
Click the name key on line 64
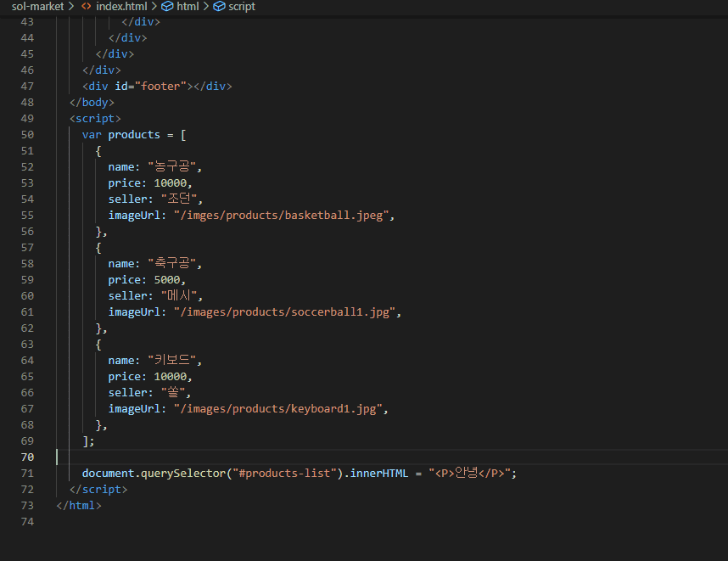coord(121,361)
